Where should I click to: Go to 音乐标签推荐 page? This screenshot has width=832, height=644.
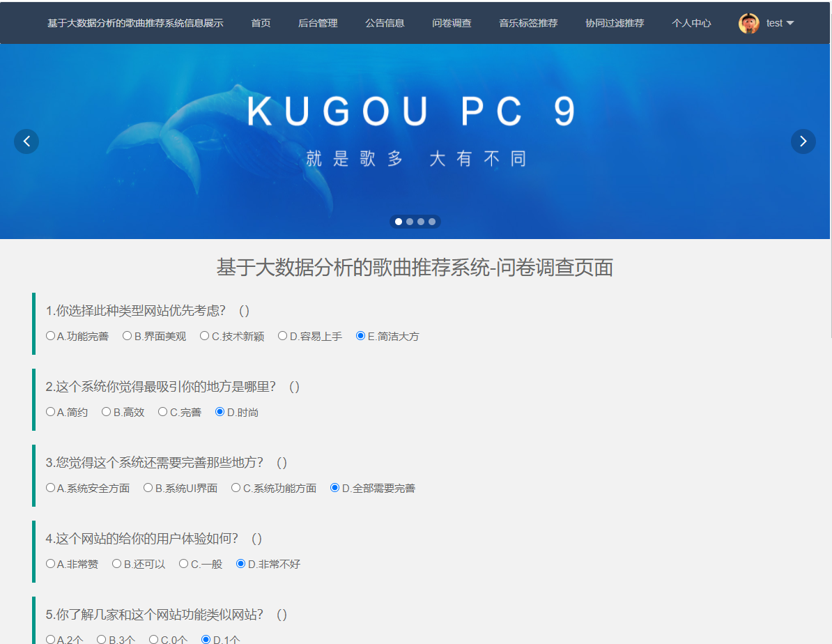(528, 23)
